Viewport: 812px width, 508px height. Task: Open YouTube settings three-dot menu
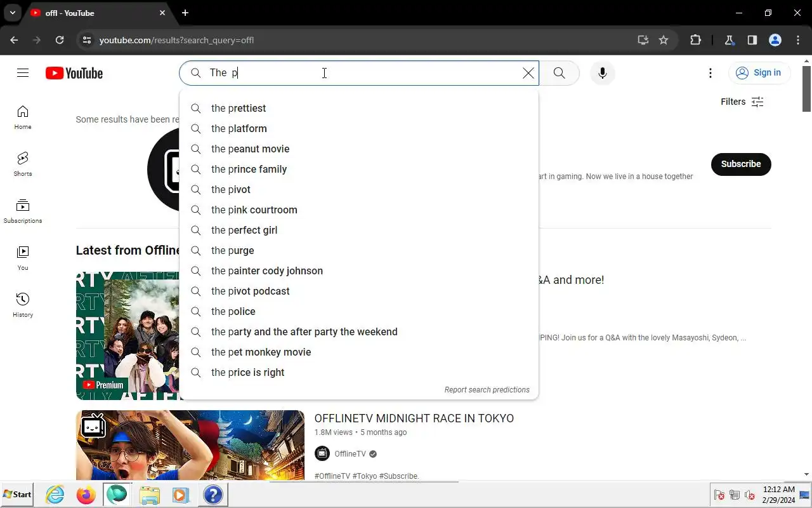710,73
